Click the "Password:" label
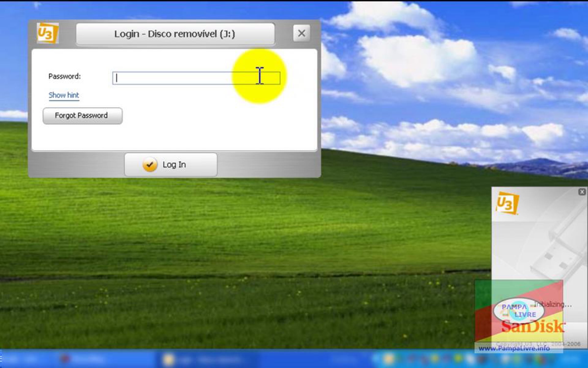 64,77
